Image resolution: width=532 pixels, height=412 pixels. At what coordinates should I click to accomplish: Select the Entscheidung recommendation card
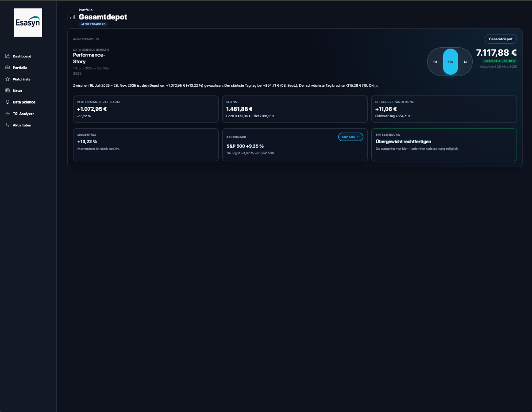[x=444, y=145]
